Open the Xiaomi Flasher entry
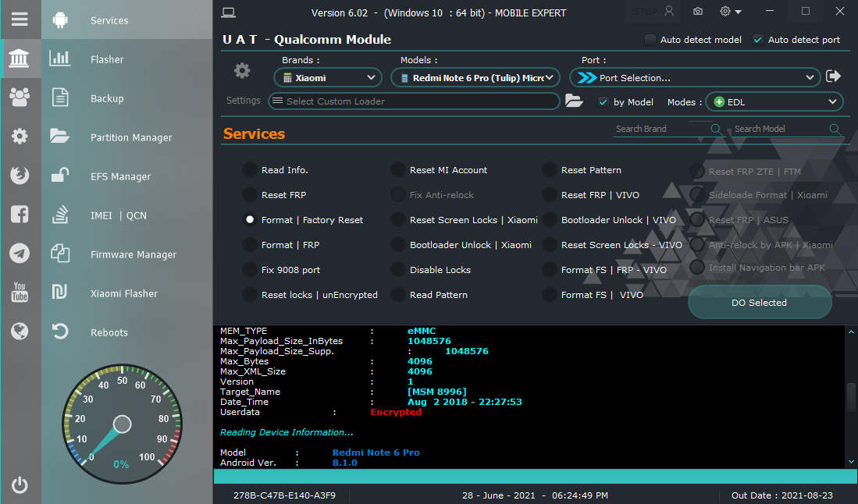 (x=124, y=293)
